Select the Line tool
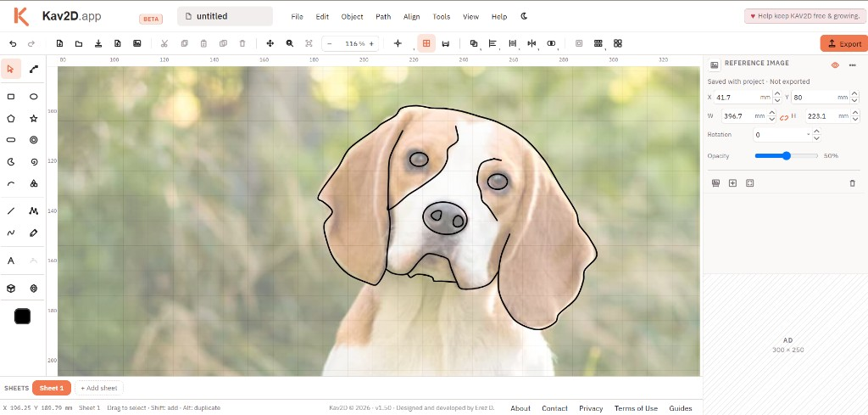Viewport: 868px width, 415px height. [x=11, y=211]
